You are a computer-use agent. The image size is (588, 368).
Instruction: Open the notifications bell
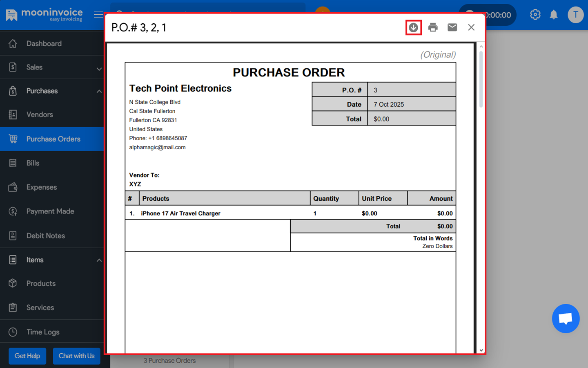tap(554, 15)
